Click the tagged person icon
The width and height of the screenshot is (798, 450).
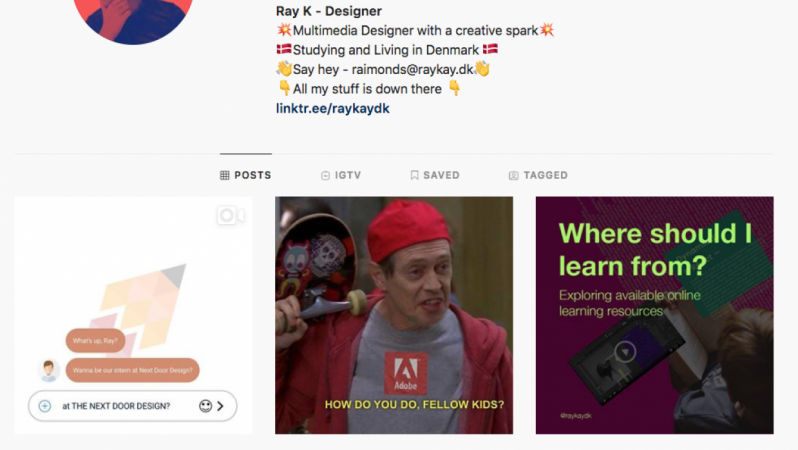point(514,176)
